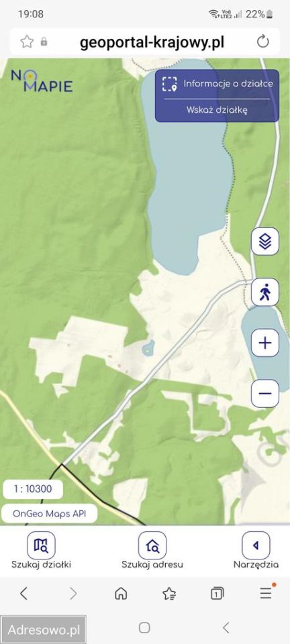Bookmark page with the star icon in address bar
Viewport: 290px width, 644px height.
27,42
